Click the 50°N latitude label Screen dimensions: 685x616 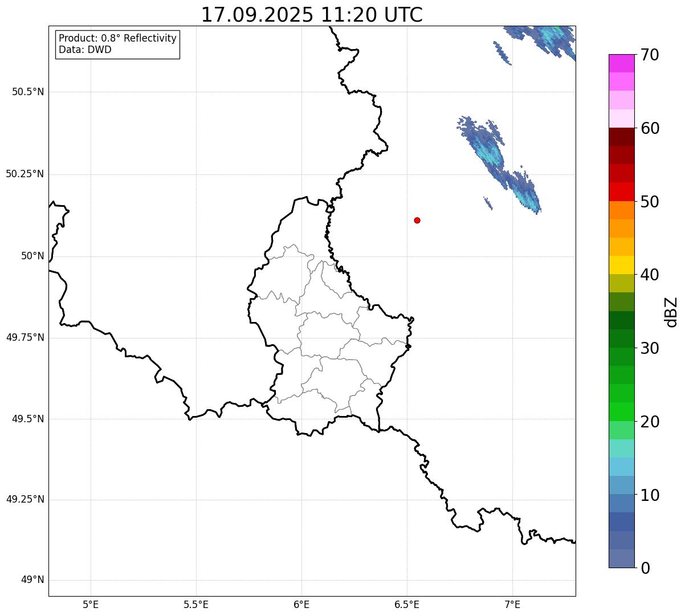32,256
